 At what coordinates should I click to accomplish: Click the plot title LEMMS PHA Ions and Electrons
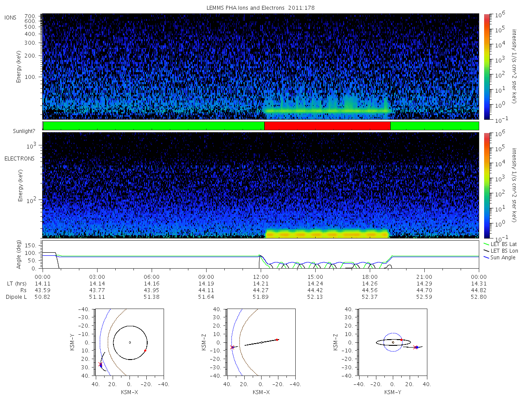(x=261, y=8)
